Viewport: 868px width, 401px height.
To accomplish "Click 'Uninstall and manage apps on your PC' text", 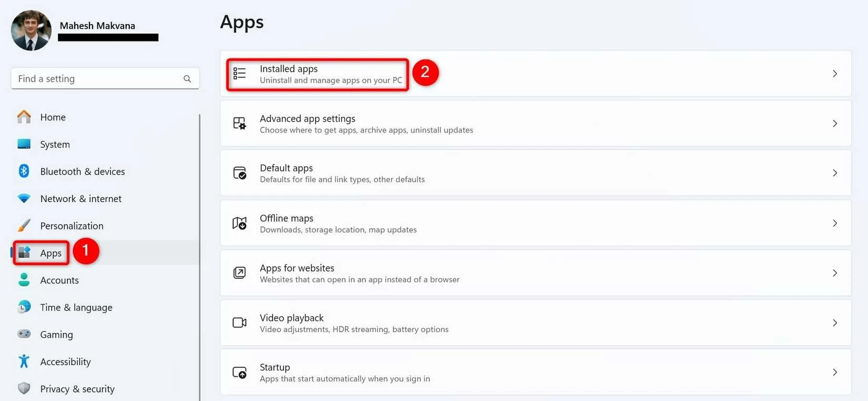I will tap(331, 81).
